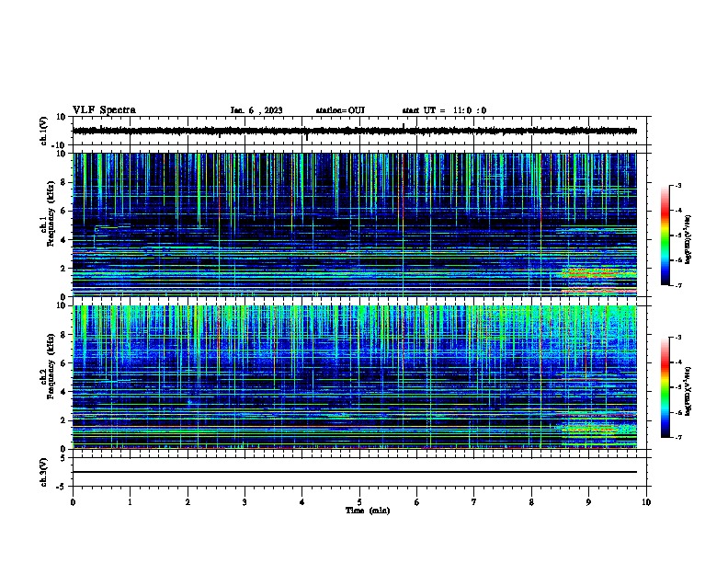Click time axis tick label '2'
Viewport: 728px width, 563px height.
pos(188,502)
